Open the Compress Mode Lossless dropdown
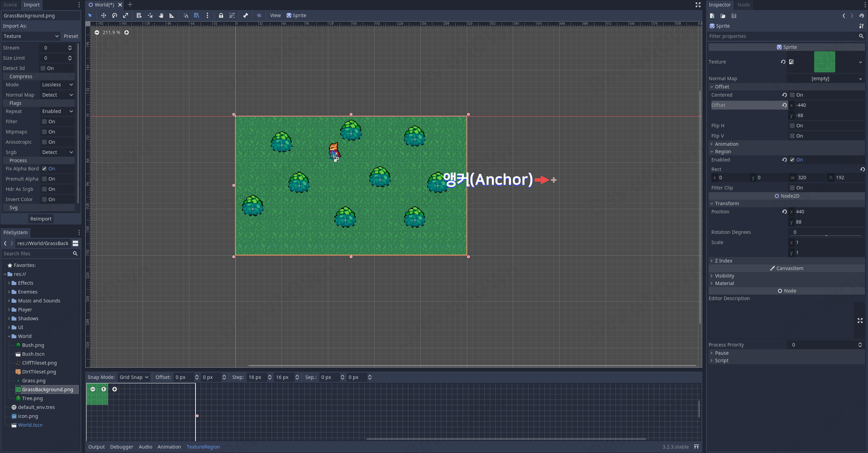 click(57, 85)
